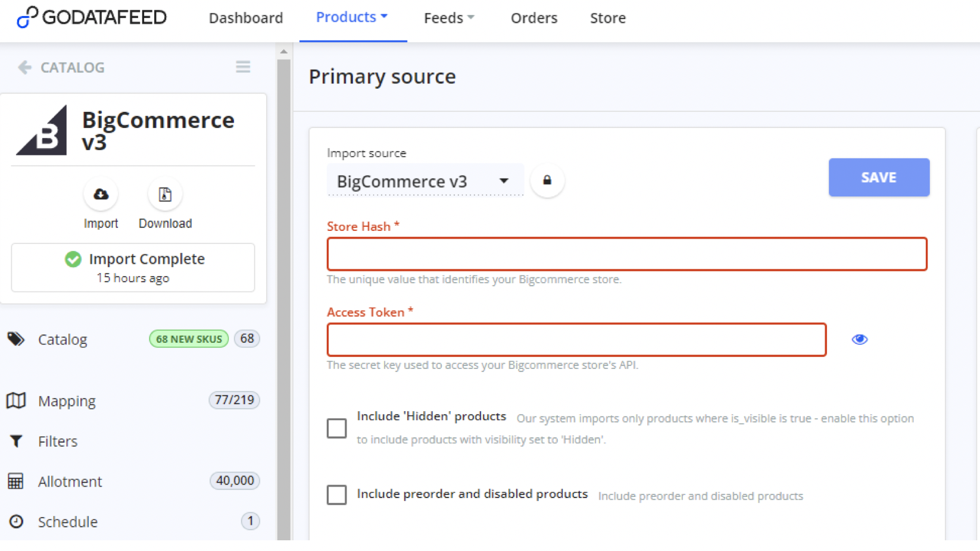
Task: Click the BigCommerce logo thumbnail
Action: (42, 130)
